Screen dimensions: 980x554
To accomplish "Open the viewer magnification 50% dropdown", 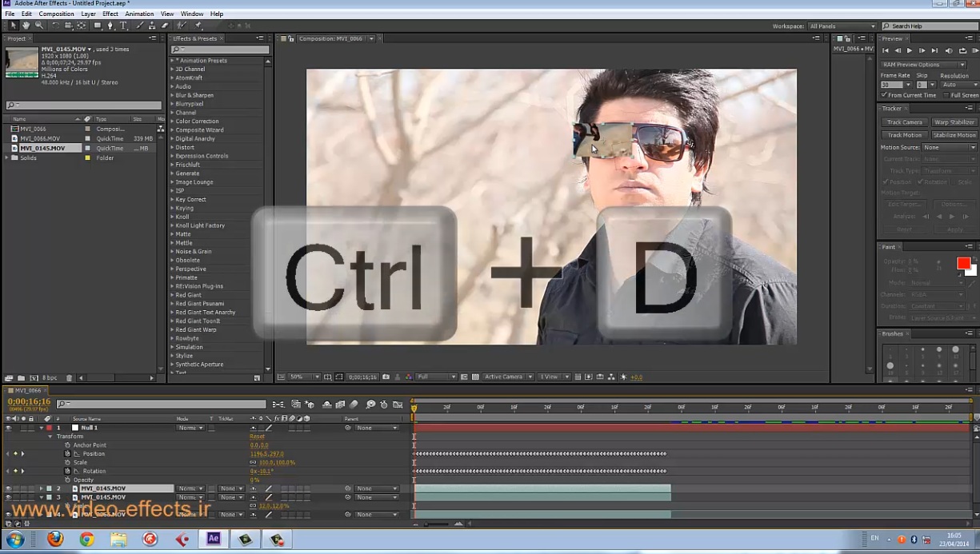I will 303,377.
